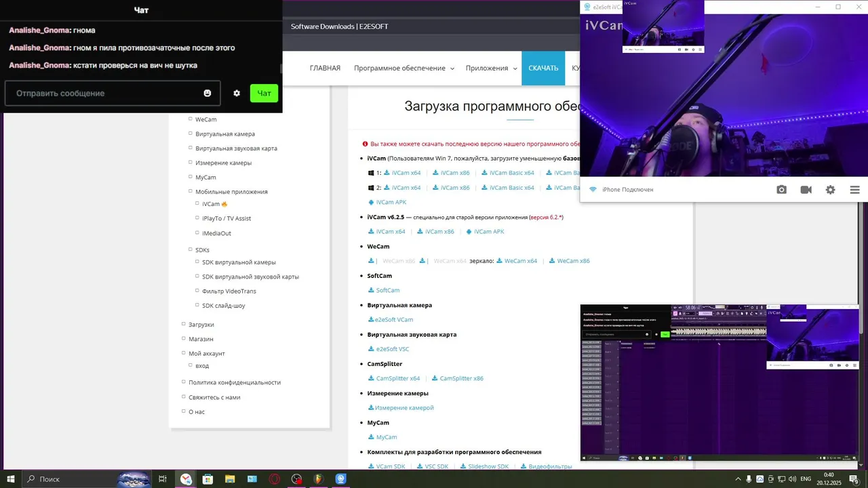Open Microsoft Store from taskbar
The height and width of the screenshot is (488, 868).
pos(208,479)
